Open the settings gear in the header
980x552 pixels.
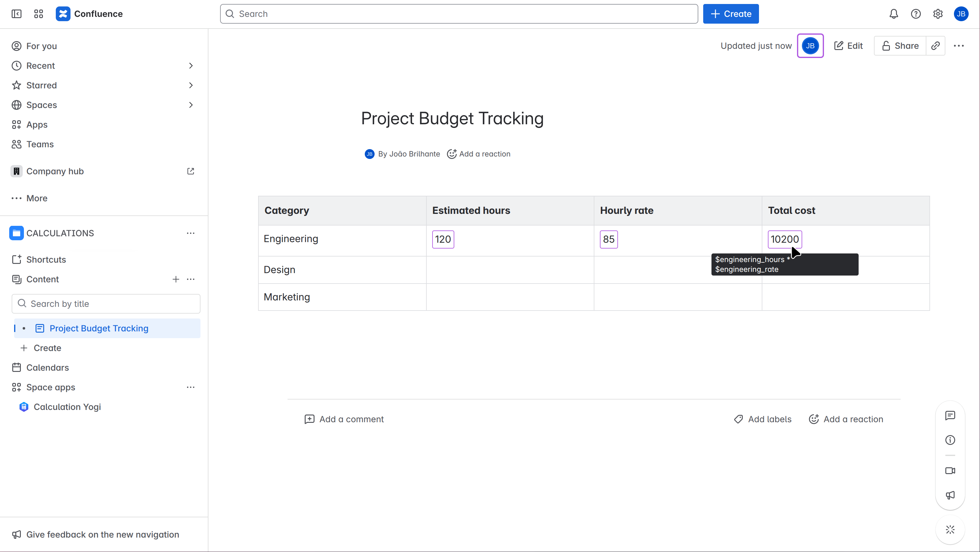pyautogui.click(x=938, y=14)
